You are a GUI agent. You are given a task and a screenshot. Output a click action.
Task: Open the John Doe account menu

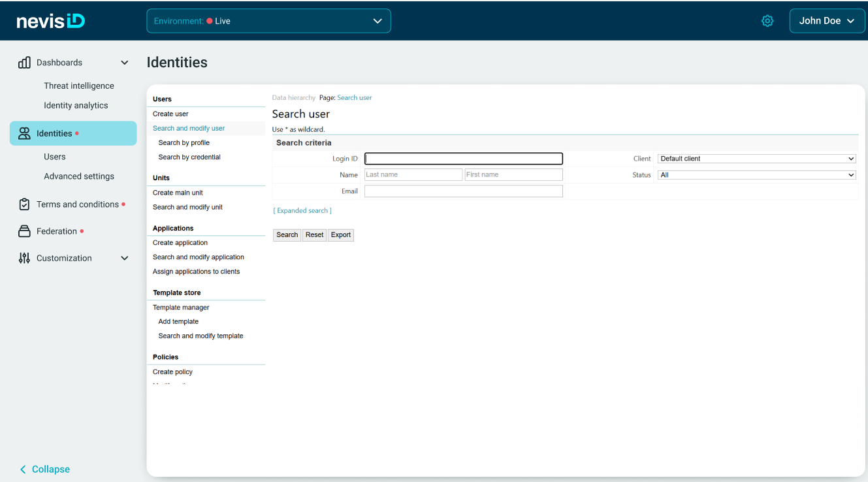pyautogui.click(x=827, y=21)
